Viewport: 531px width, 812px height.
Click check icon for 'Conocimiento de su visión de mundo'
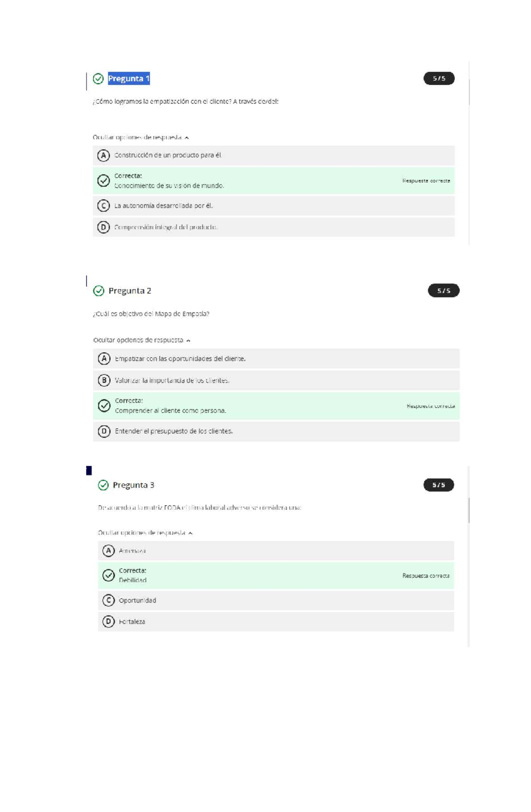point(104,181)
